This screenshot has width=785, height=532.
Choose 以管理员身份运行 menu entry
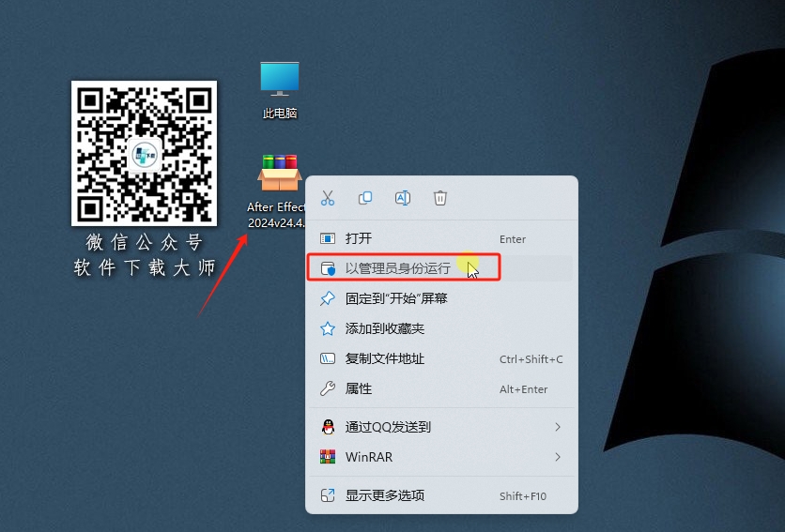(x=441, y=268)
